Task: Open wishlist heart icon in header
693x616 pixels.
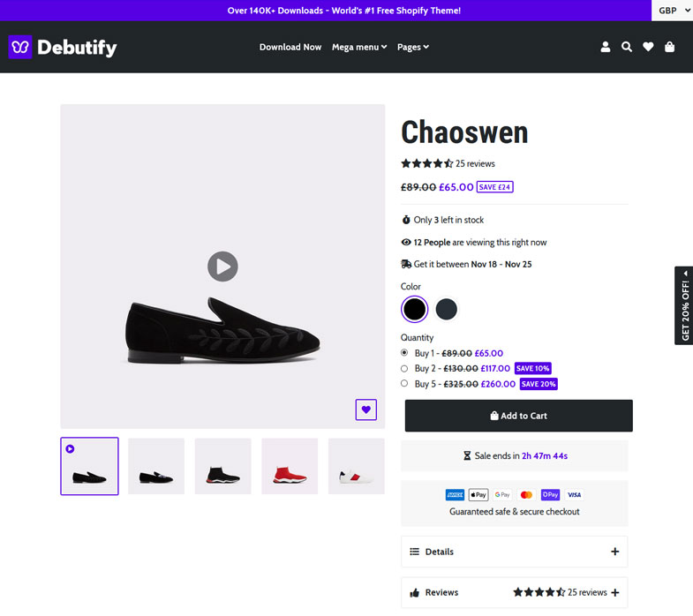Action: point(648,47)
